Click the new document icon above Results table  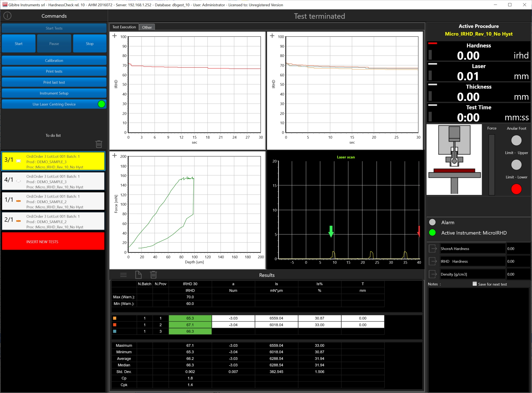[139, 275]
